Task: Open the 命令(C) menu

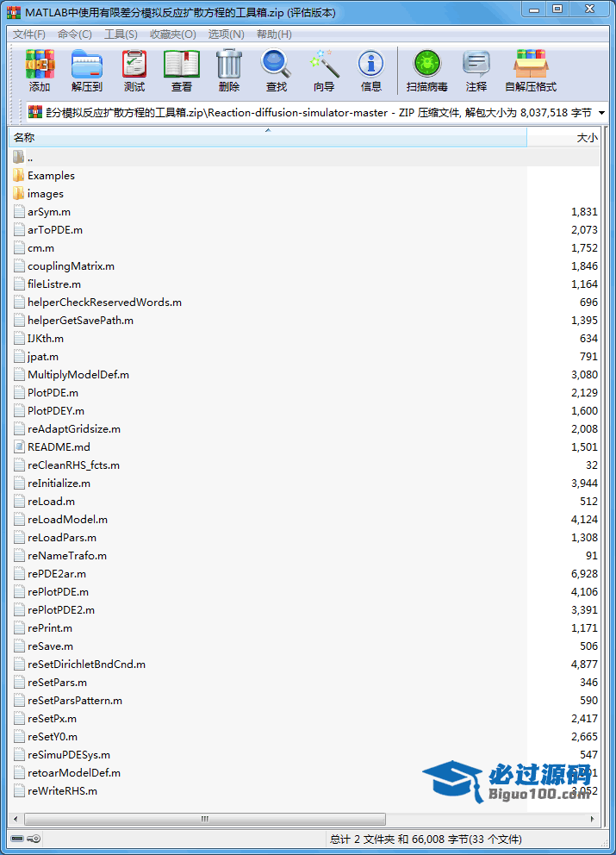Action: click(x=75, y=34)
